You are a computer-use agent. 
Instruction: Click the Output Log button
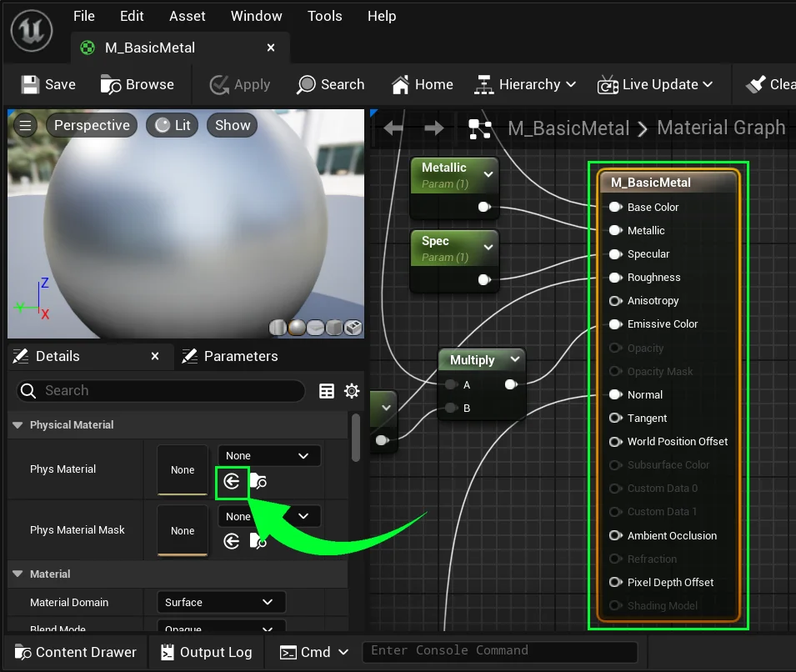click(x=206, y=652)
